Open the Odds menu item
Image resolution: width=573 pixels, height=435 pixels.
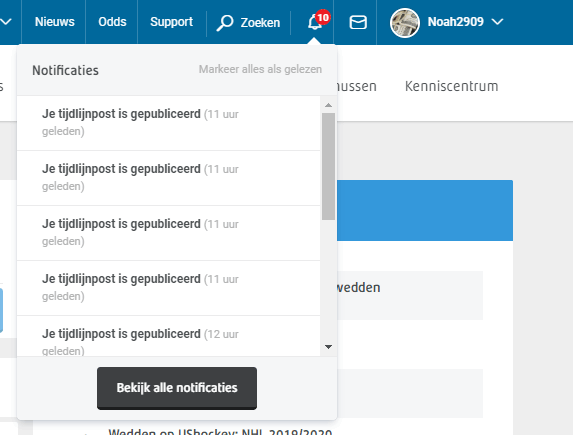pos(112,22)
